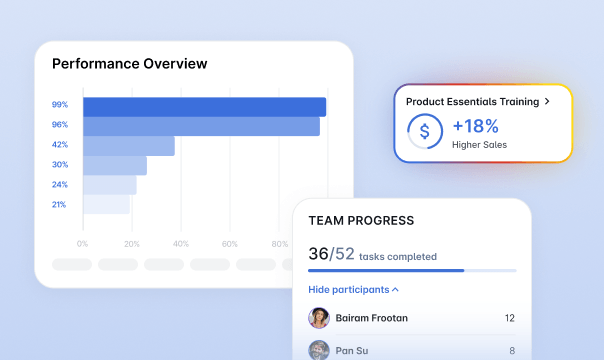Select the 30% bar in chart
Screen dimensions: 604x360
(x=115, y=166)
